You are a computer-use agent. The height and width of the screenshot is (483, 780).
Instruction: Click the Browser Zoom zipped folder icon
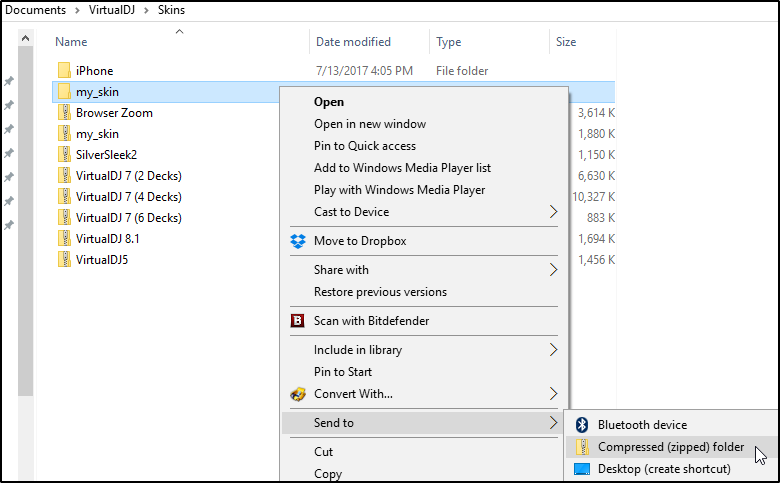click(64, 112)
